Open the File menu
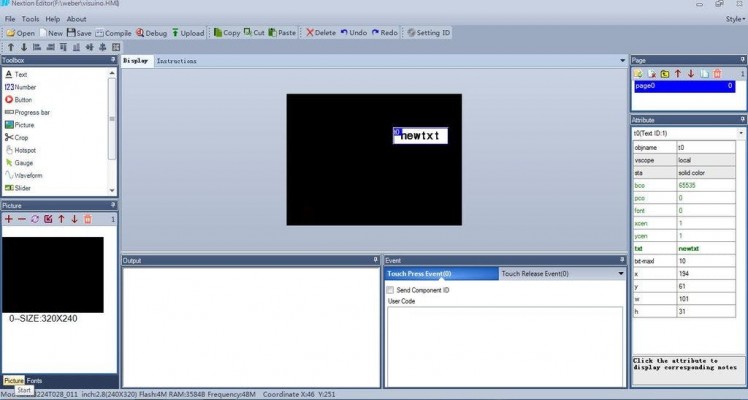748x400 pixels. [10, 19]
